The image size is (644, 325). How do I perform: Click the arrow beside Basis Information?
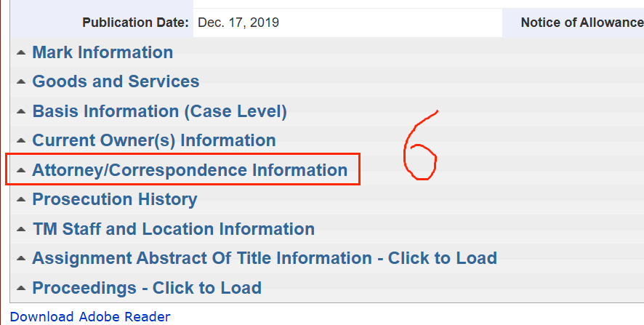[21, 111]
